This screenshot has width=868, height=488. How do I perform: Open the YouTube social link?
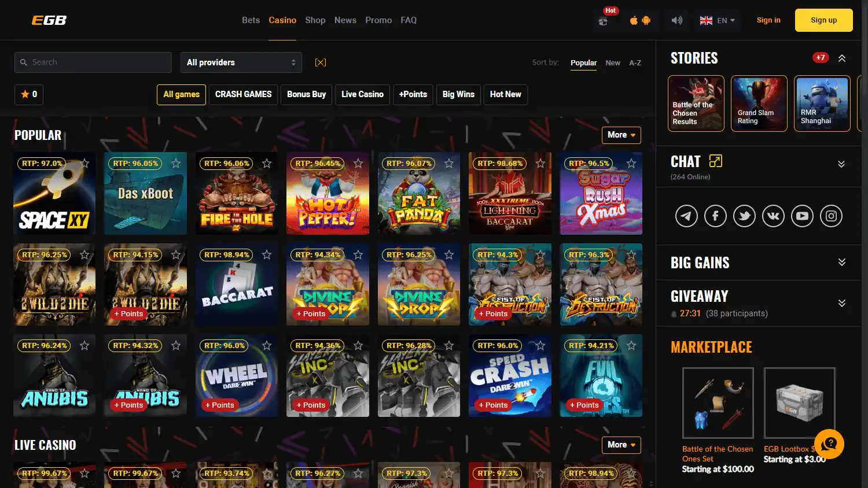click(x=802, y=216)
